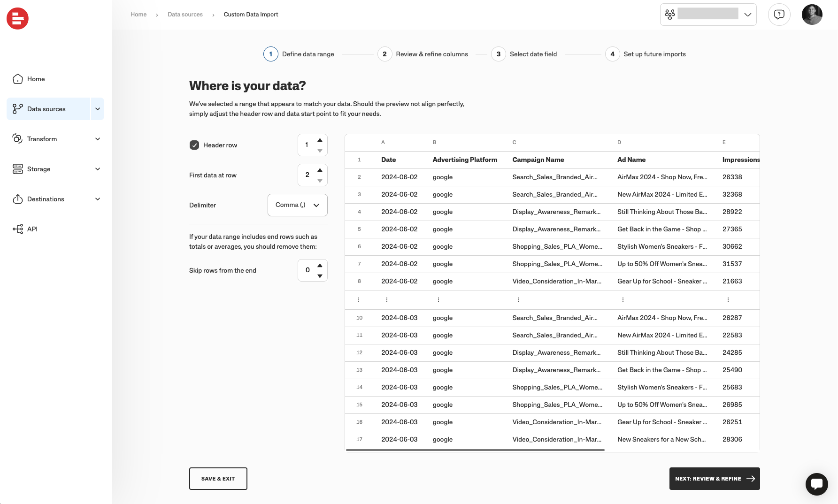Viewport: 838px width, 504px height.
Task: Select step 4 Set up future imports
Action: tap(646, 54)
